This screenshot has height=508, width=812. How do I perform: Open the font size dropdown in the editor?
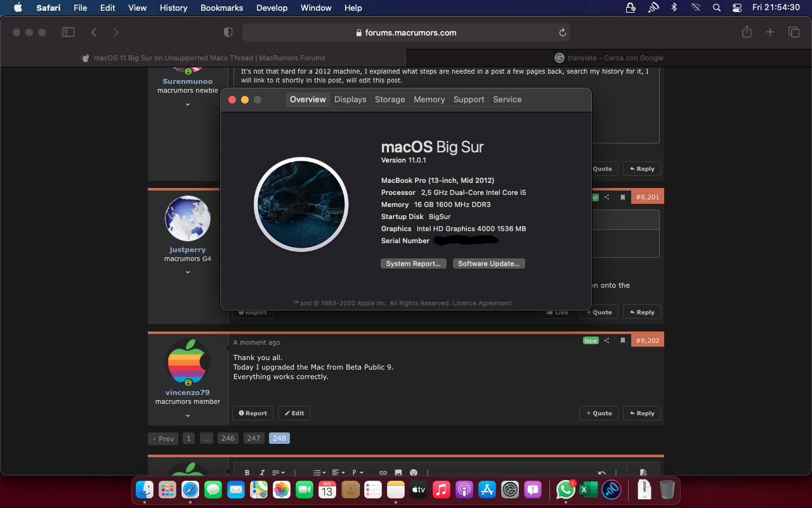click(278, 472)
